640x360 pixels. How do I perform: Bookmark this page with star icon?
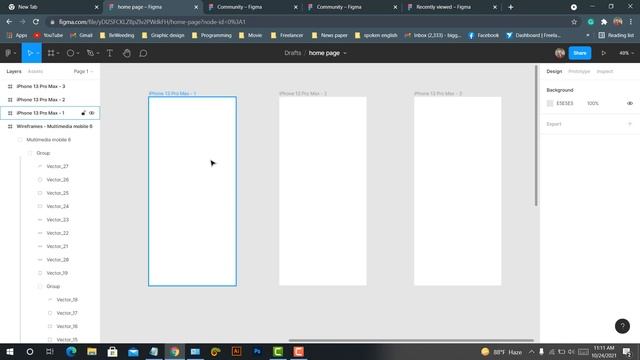pos(574,22)
